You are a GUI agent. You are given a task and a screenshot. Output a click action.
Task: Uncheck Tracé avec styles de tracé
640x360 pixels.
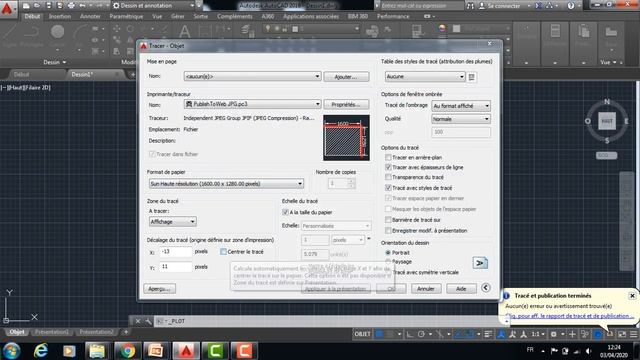(388, 188)
